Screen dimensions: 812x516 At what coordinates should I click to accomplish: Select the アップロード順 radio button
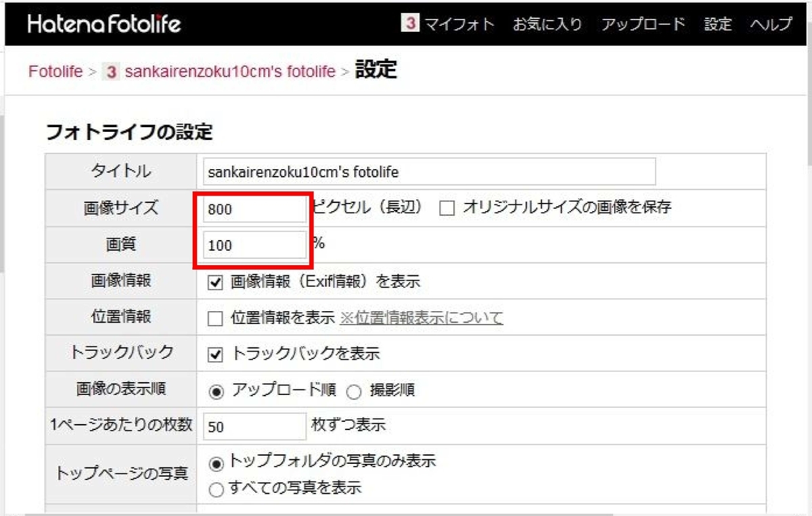pyautogui.click(x=217, y=391)
